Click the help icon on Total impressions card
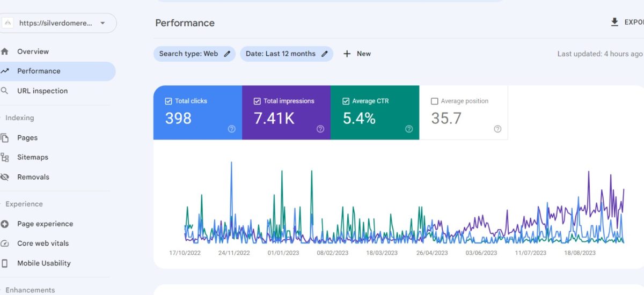The height and width of the screenshot is (295, 644). tap(320, 129)
